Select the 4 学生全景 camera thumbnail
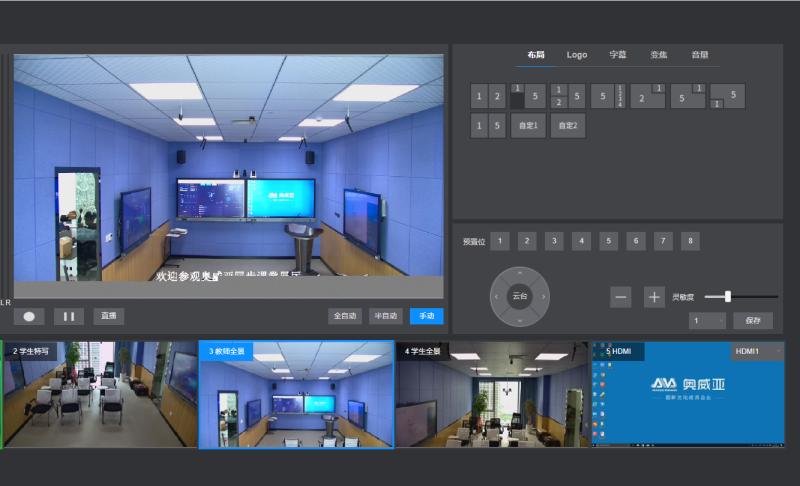 (x=492, y=395)
